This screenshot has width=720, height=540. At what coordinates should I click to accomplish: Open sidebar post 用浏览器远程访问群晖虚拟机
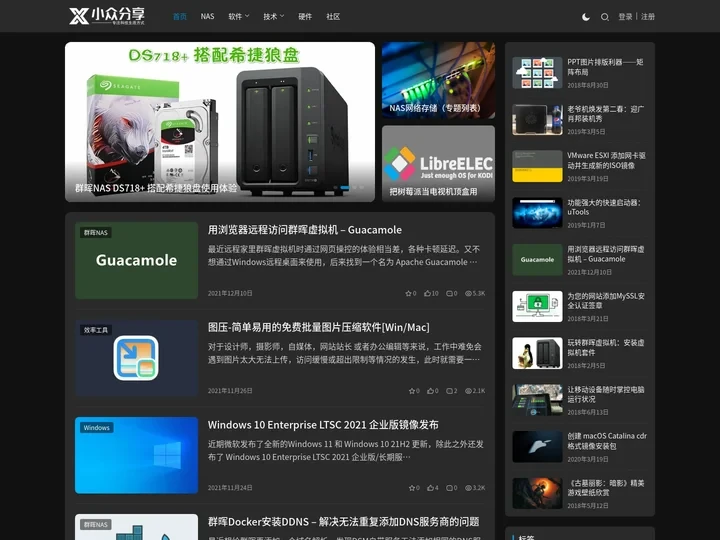606,254
